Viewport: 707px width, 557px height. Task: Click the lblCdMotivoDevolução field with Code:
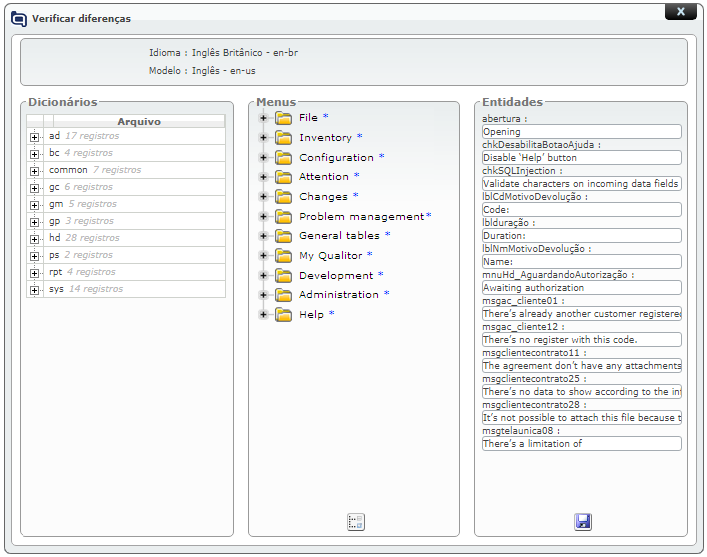(582, 210)
